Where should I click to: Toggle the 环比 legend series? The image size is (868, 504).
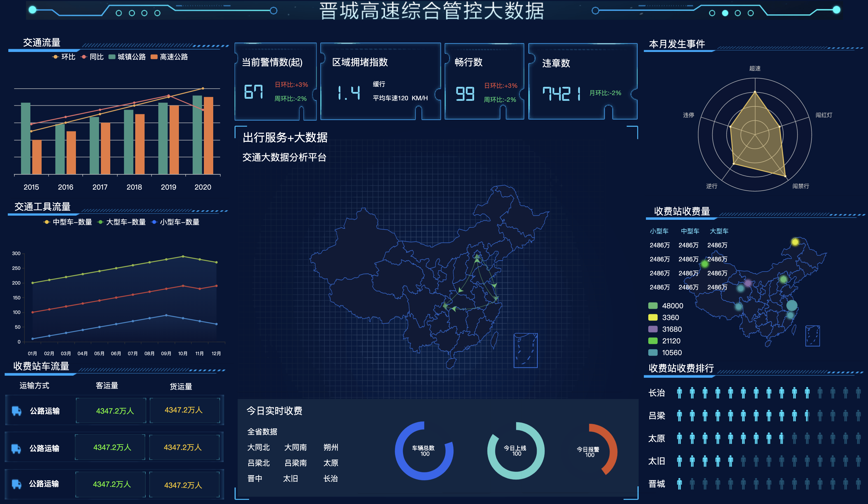click(64, 57)
